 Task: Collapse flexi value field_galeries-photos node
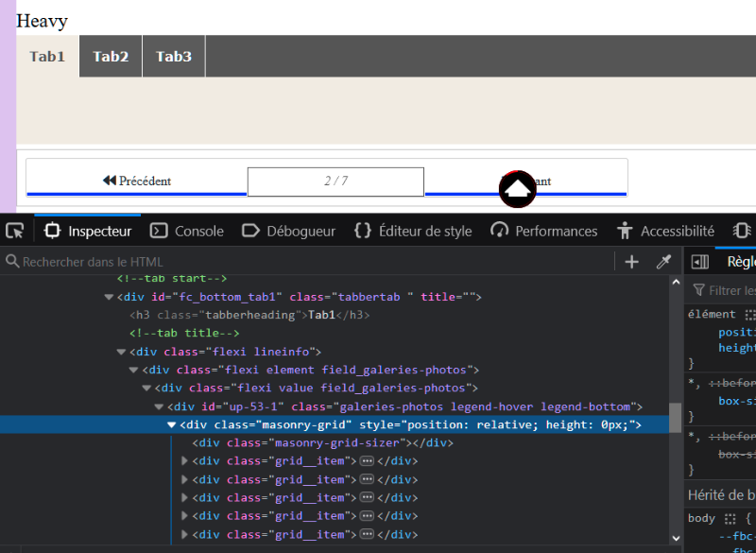pyautogui.click(x=146, y=389)
